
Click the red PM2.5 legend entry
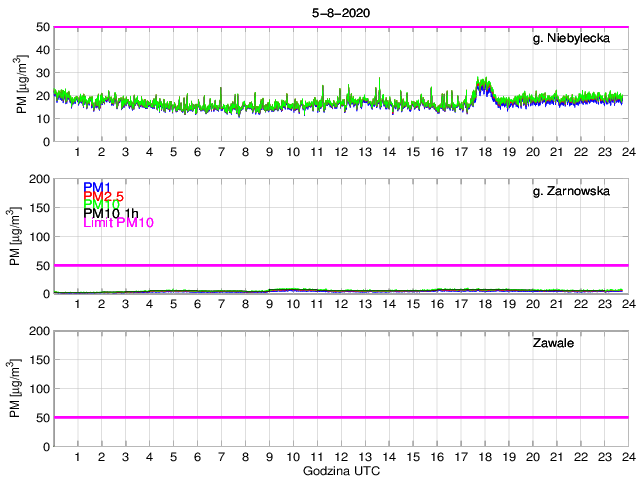(x=103, y=197)
